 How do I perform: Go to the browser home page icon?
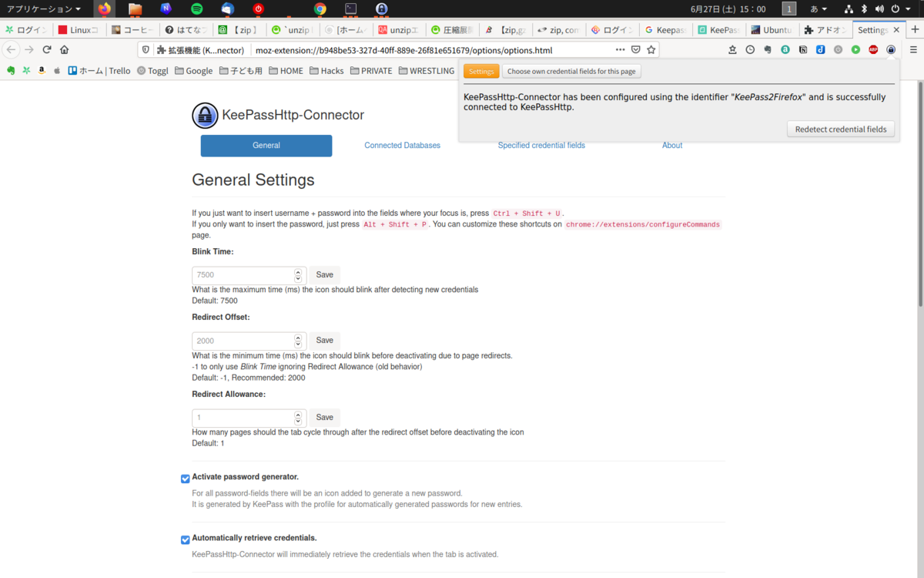65,49
